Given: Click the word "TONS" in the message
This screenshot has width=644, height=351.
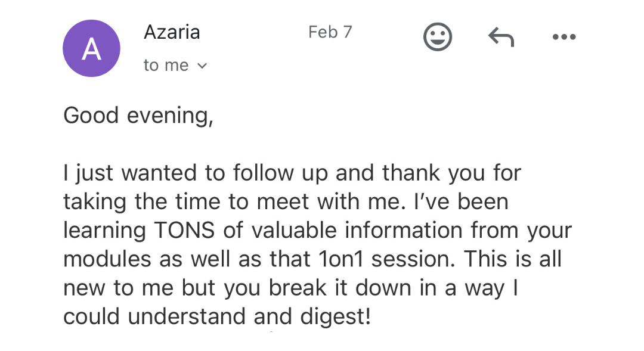Looking at the screenshot, I should pyautogui.click(x=184, y=230).
